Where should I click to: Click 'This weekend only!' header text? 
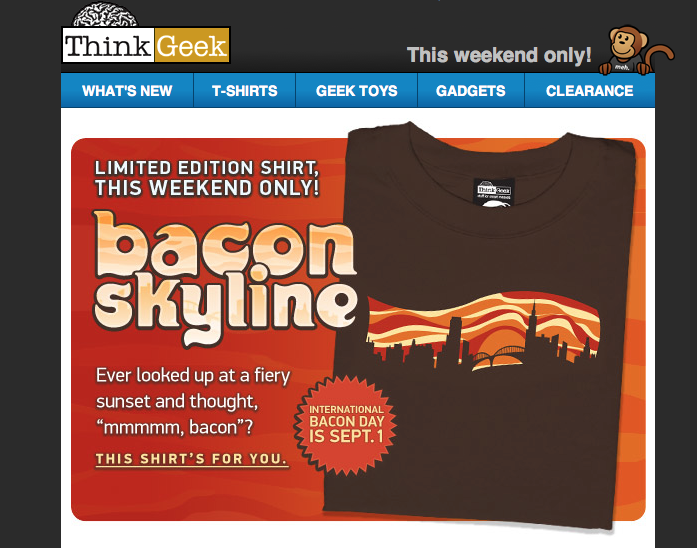click(x=499, y=55)
